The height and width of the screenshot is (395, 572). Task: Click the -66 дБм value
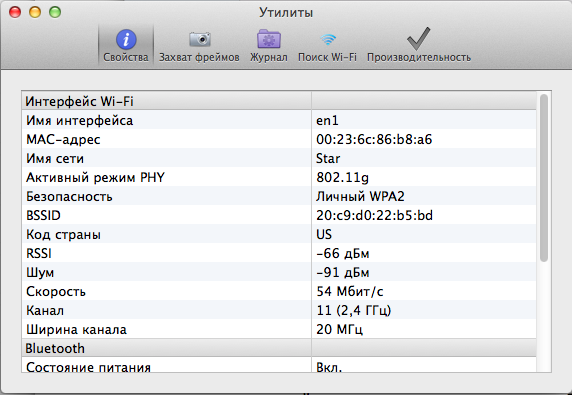click(343, 253)
